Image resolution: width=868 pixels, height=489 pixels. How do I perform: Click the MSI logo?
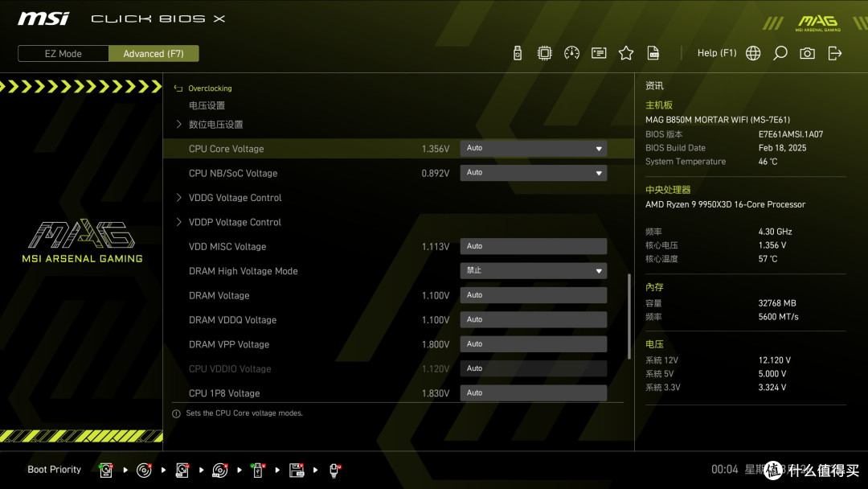43,18
